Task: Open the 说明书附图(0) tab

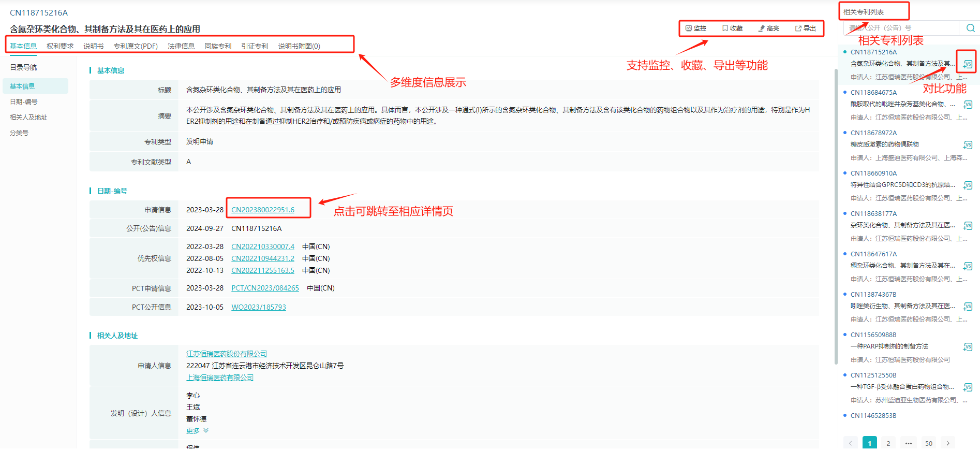Action: (x=299, y=46)
